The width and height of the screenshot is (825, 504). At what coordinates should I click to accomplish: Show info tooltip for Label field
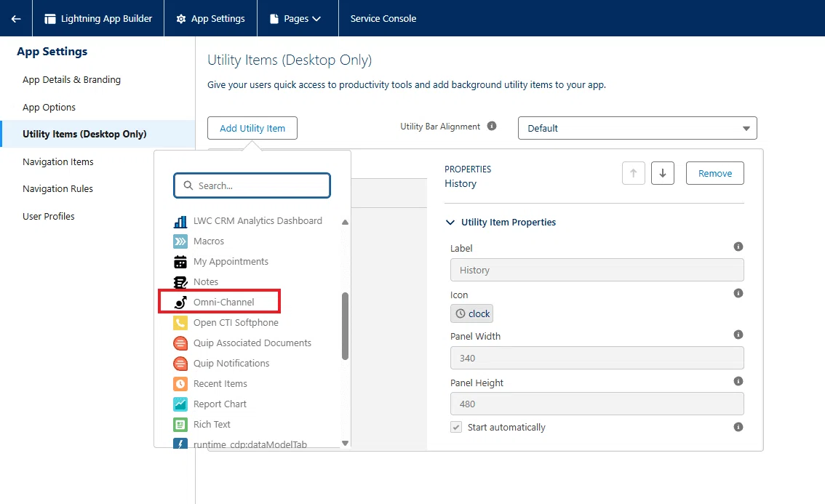tap(738, 247)
